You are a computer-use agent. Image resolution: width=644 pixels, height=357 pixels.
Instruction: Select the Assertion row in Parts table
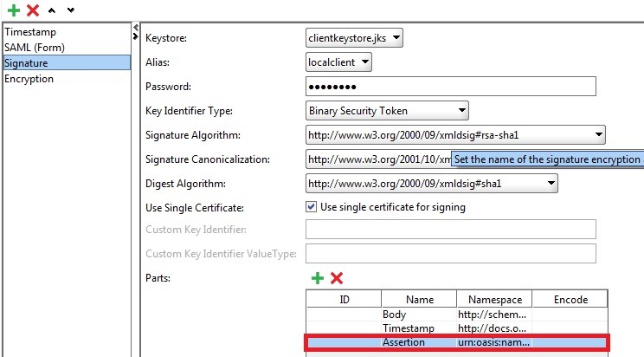[x=456, y=343]
